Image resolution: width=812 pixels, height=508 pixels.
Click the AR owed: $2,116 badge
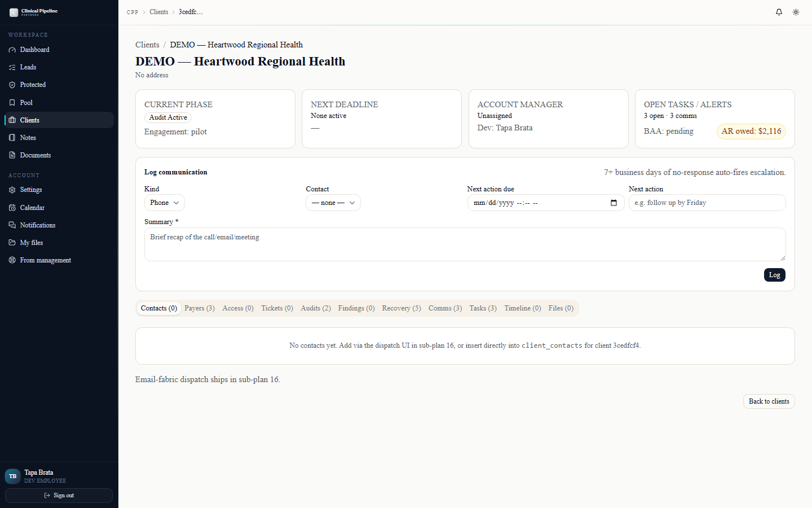pyautogui.click(x=751, y=131)
